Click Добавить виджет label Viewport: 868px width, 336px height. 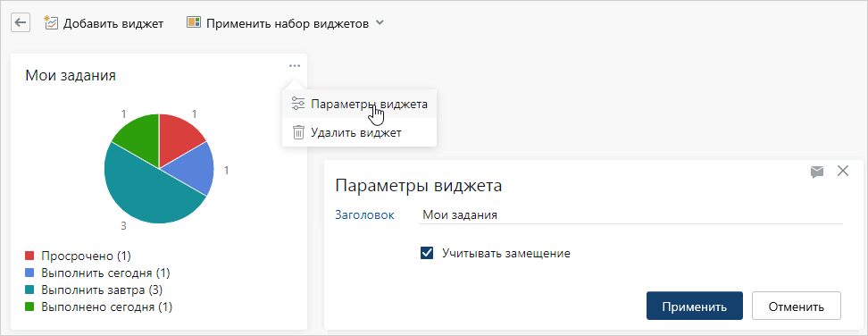113,24
